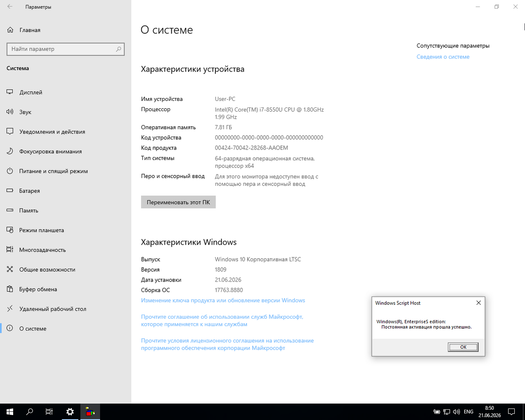Click the search magnifier in Найти параметр
Screen dimensions: 525x420
[119, 49]
